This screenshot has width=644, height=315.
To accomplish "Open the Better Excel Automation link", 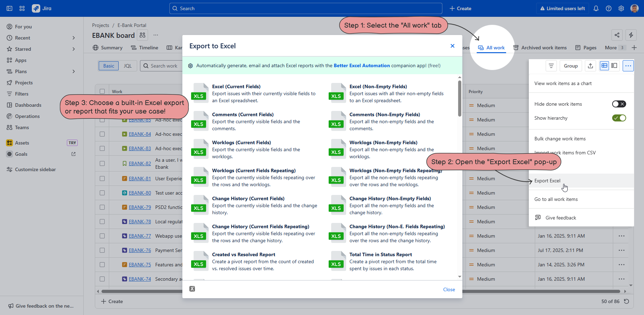I will pos(362,65).
